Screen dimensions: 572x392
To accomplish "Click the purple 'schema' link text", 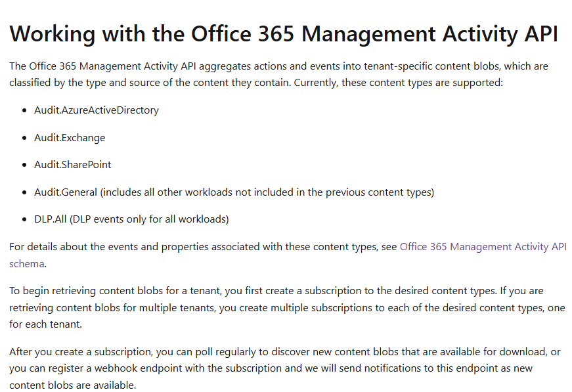I will pos(27,264).
